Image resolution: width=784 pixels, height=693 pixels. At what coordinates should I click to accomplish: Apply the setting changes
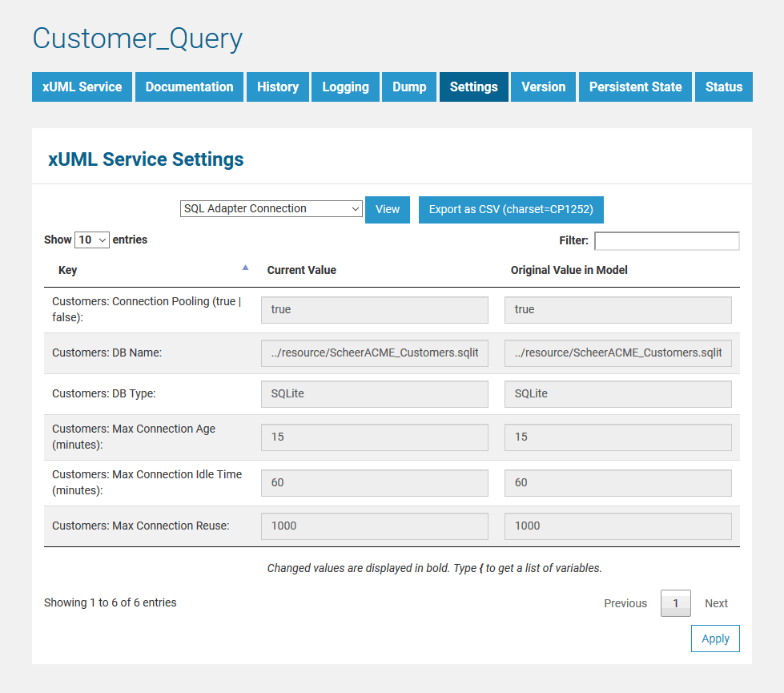714,639
